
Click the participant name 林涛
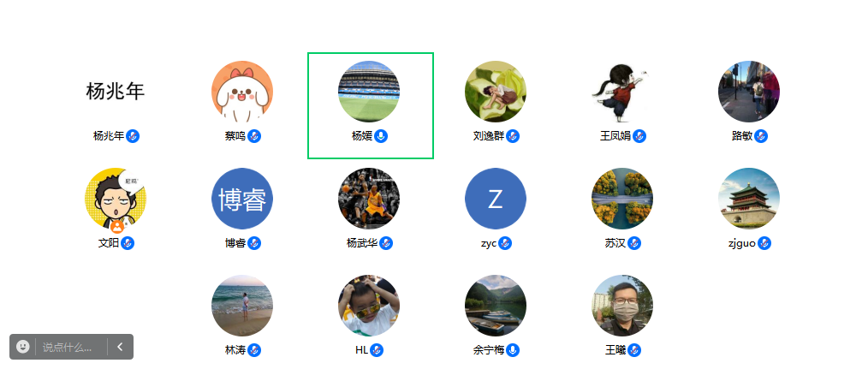coord(235,350)
